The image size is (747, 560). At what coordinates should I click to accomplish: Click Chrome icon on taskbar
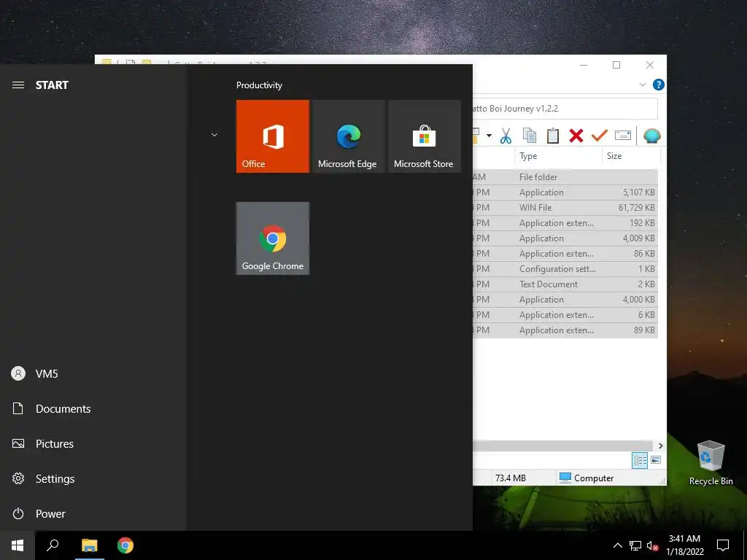pyautogui.click(x=125, y=545)
